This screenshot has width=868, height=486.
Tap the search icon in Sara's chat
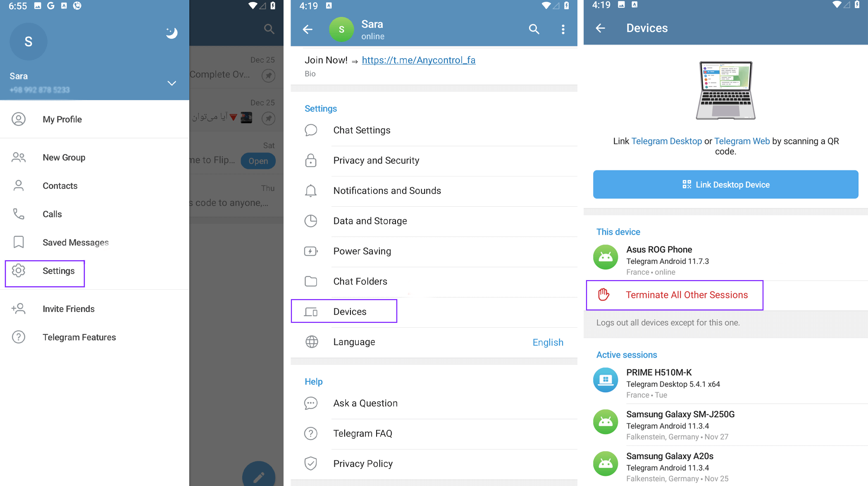tap(534, 29)
